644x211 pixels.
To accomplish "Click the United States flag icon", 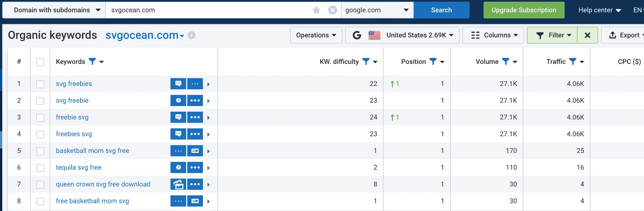I will [x=374, y=35].
